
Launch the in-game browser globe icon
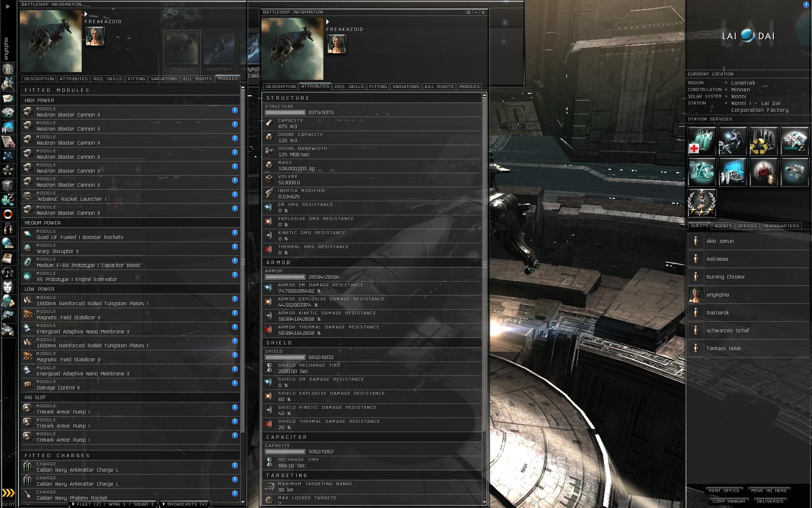(x=8, y=242)
